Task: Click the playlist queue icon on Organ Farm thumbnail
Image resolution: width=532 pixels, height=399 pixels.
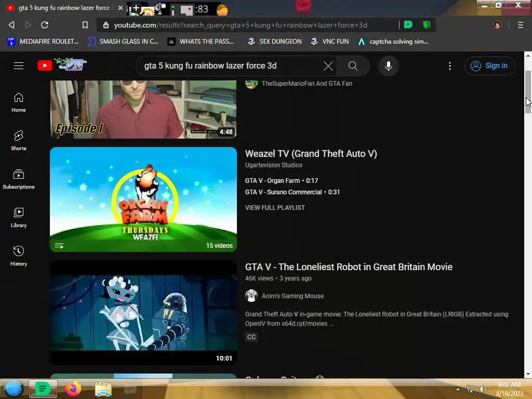Action: [x=59, y=246]
